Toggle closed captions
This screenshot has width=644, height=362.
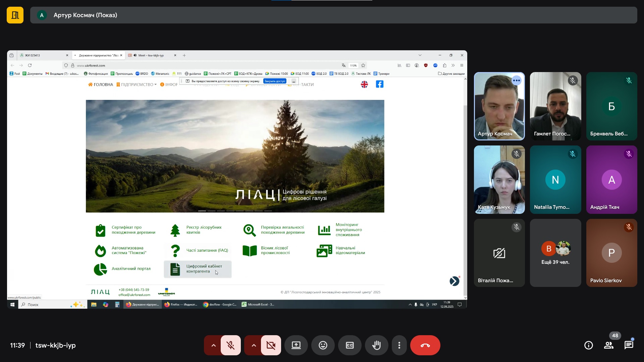click(x=350, y=345)
